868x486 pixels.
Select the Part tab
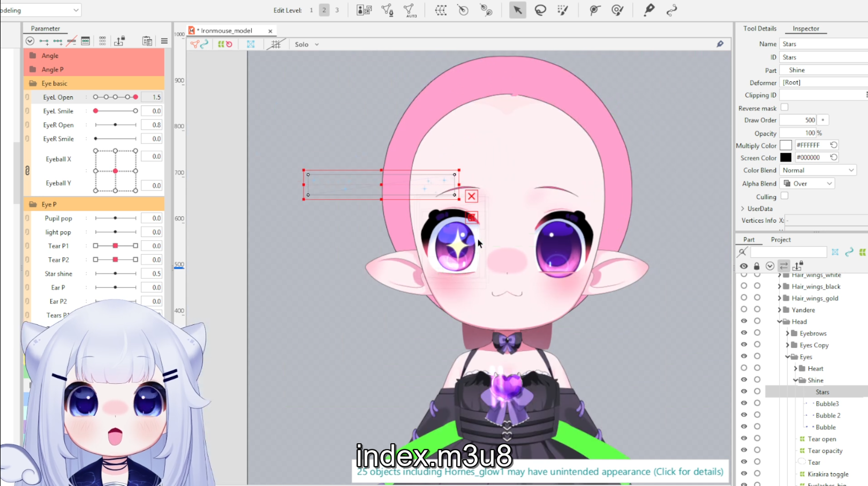[x=749, y=239]
